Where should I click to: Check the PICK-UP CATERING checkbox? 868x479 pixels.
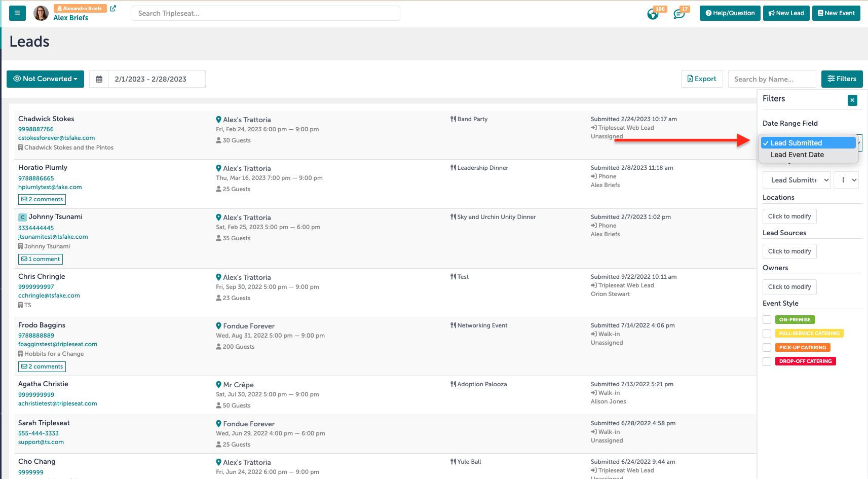(x=767, y=348)
